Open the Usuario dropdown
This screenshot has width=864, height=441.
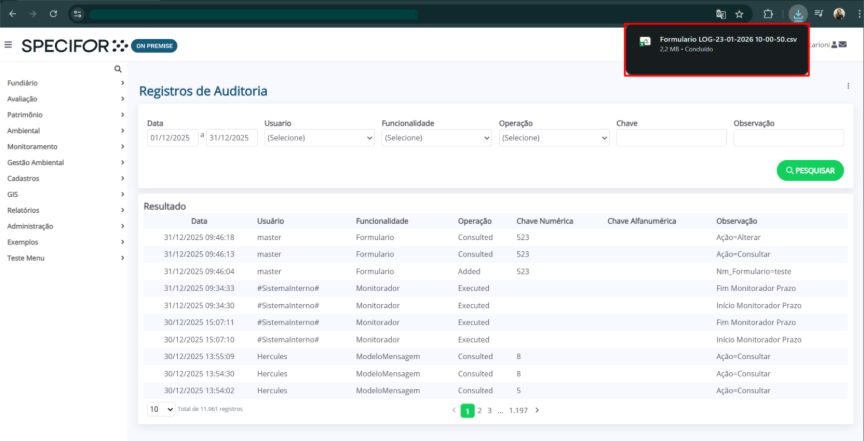[x=320, y=138]
